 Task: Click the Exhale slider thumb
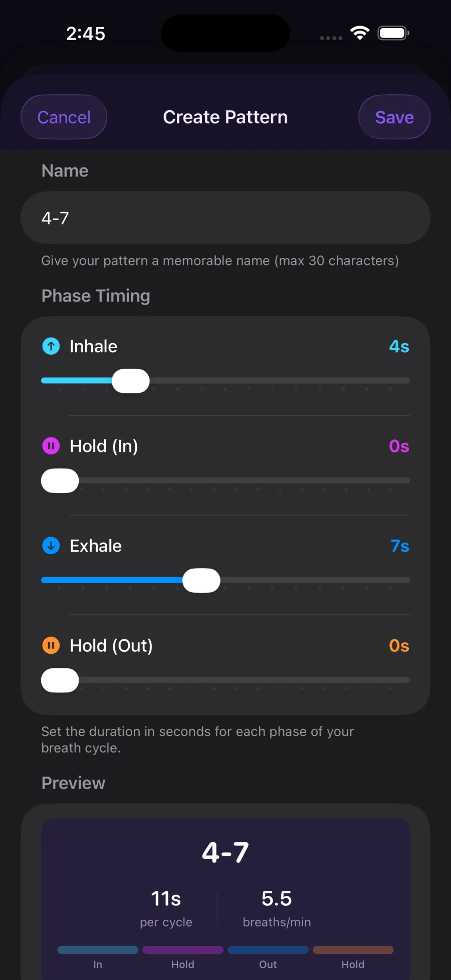(x=201, y=580)
